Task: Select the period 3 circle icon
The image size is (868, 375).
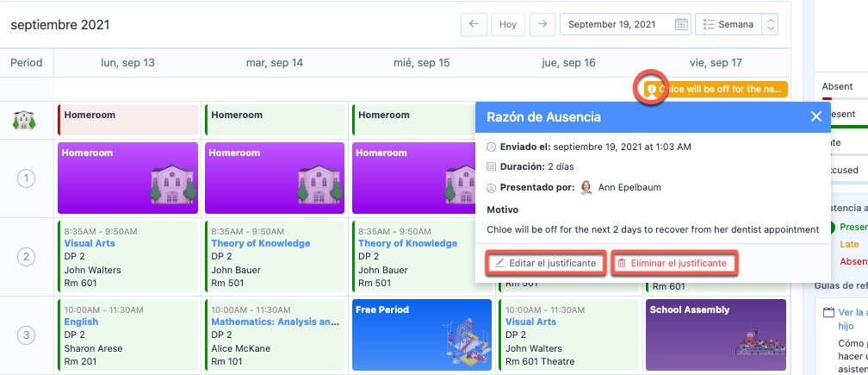Action: (x=27, y=335)
